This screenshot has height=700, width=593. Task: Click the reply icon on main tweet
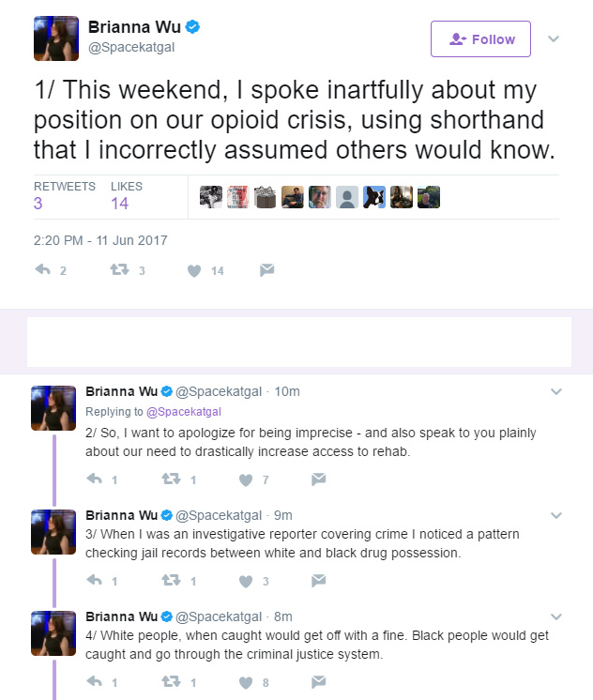click(x=43, y=269)
